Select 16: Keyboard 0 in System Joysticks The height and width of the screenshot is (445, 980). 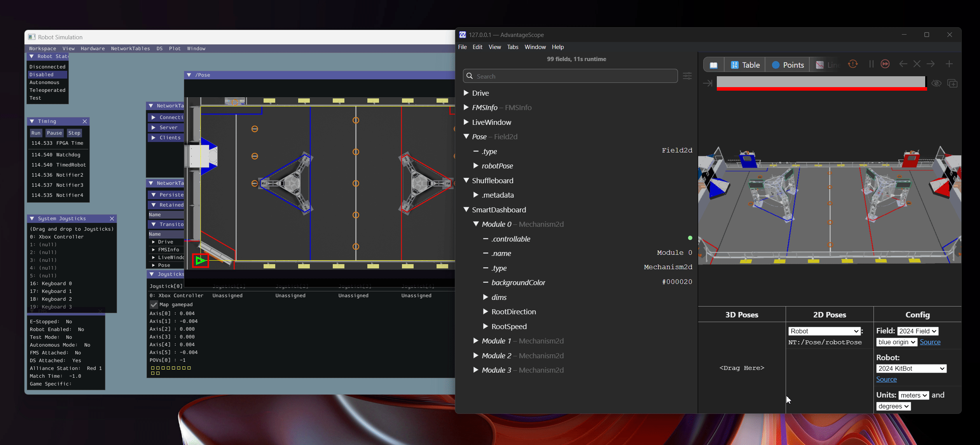[51, 284]
